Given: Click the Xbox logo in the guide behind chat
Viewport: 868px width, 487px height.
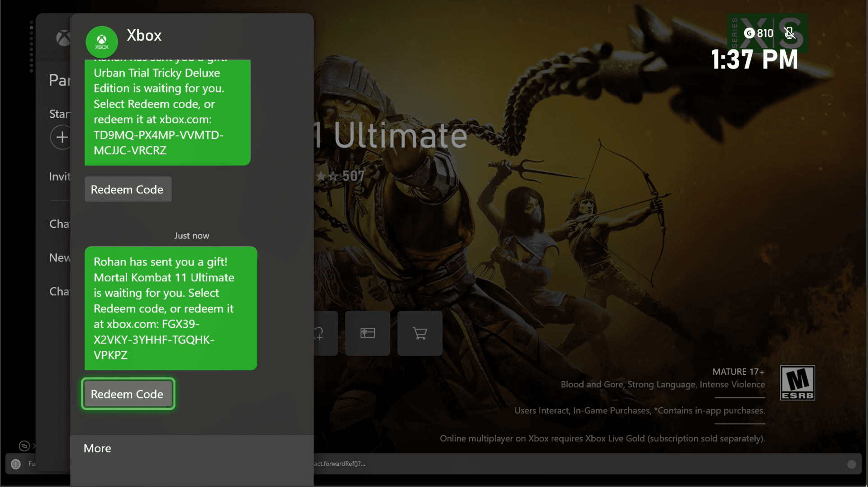Looking at the screenshot, I should coord(64,38).
